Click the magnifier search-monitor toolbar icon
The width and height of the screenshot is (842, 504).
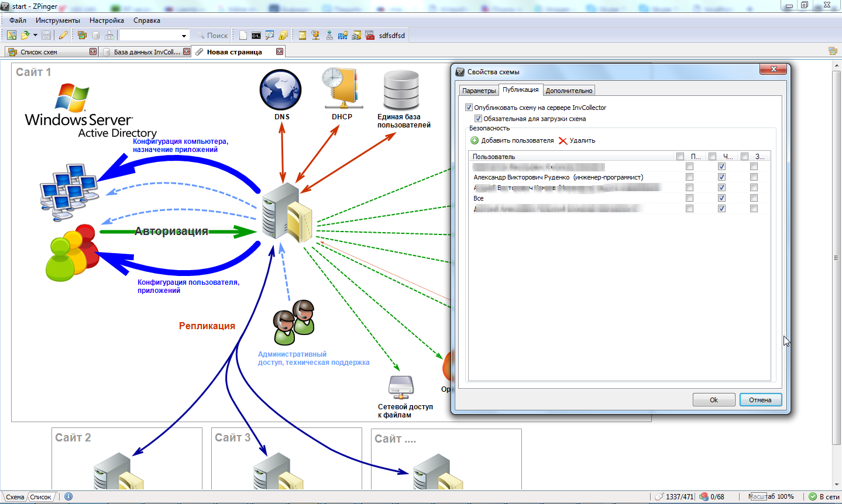pyautogui.click(x=269, y=36)
